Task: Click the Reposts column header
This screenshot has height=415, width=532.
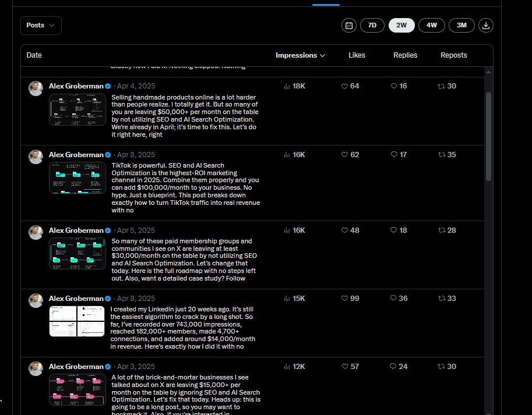Action: tap(453, 55)
